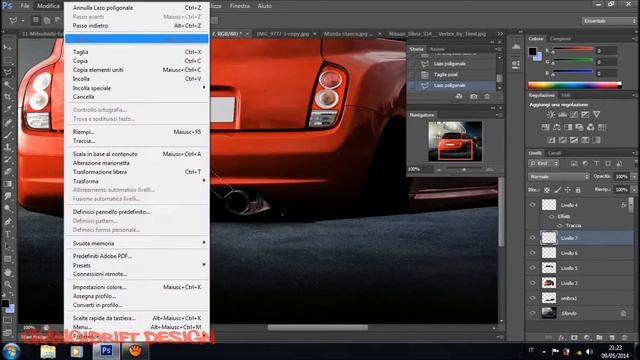Select the Zoom tool in toolbar
This screenshot has height=360, width=640.
[8, 284]
